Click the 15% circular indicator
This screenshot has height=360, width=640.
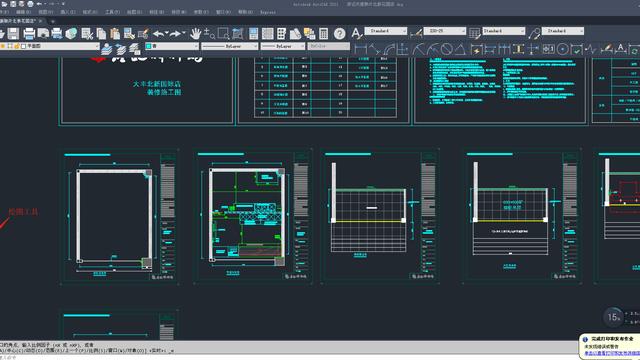click(613, 317)
